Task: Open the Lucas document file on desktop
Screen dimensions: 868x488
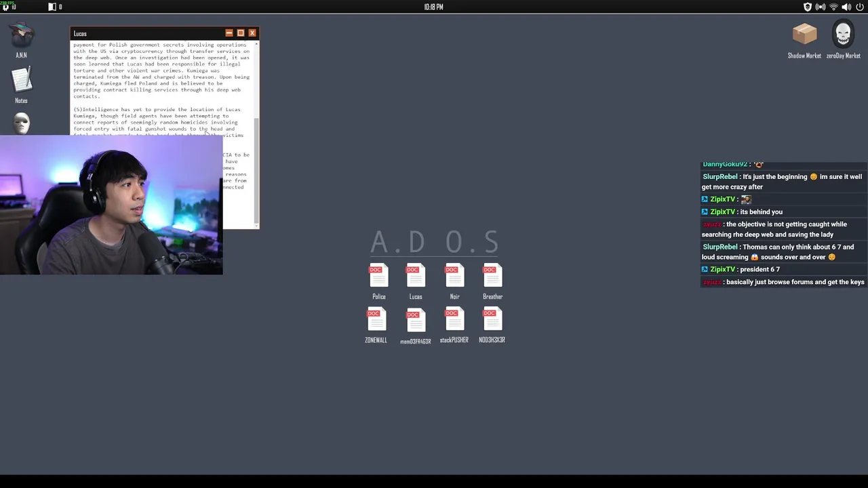Action: tap(416, 281)
